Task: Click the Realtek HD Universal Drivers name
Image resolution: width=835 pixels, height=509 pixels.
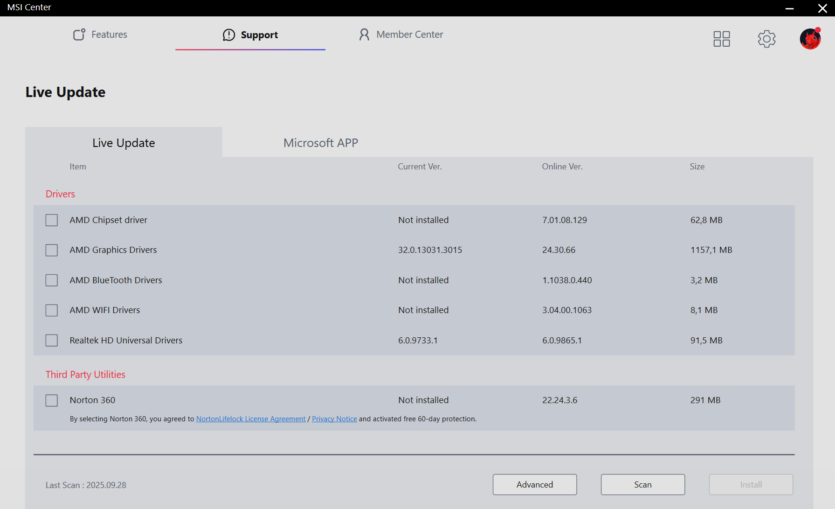Action: click(x=126, y=340)
